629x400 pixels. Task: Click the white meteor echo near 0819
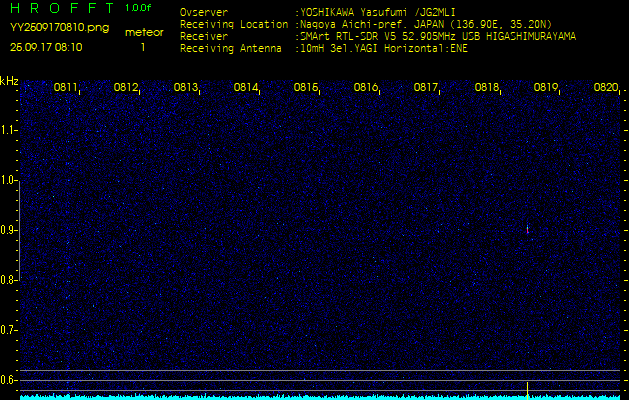[527, 229]
